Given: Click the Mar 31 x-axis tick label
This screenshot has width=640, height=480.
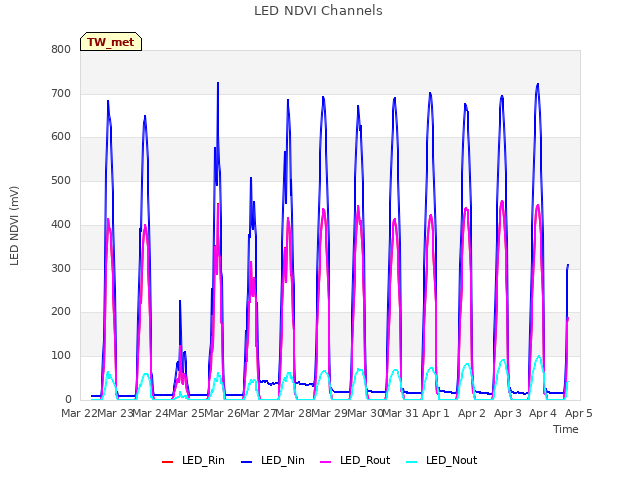Looking at the screenshot, I should pos(400,413).
